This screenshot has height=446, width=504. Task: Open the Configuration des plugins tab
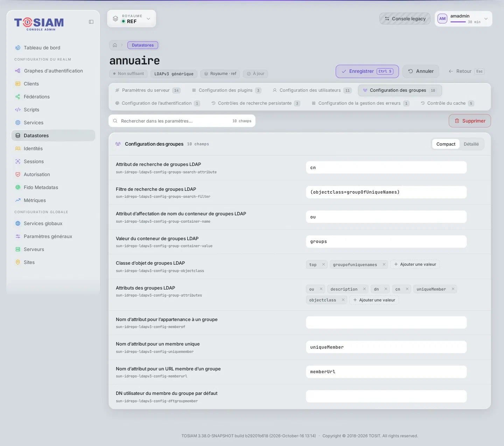(x=226, y=90)
